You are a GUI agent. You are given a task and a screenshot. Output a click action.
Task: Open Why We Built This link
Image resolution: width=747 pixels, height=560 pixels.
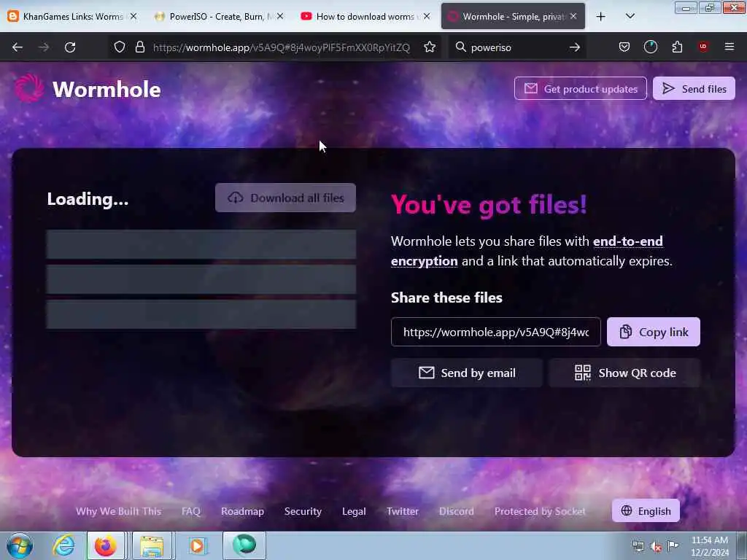coord(119,511)
